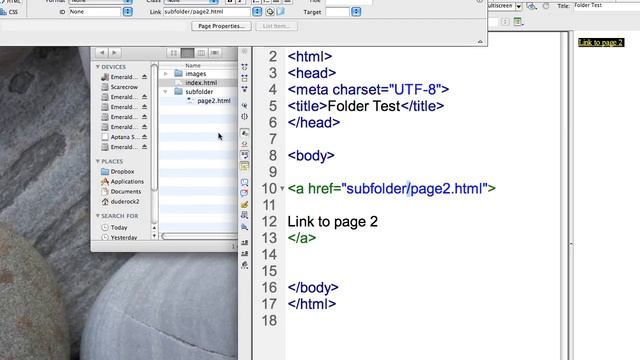
Task: Eject the Aptana S... volume
Action: [x=144, y=137]
